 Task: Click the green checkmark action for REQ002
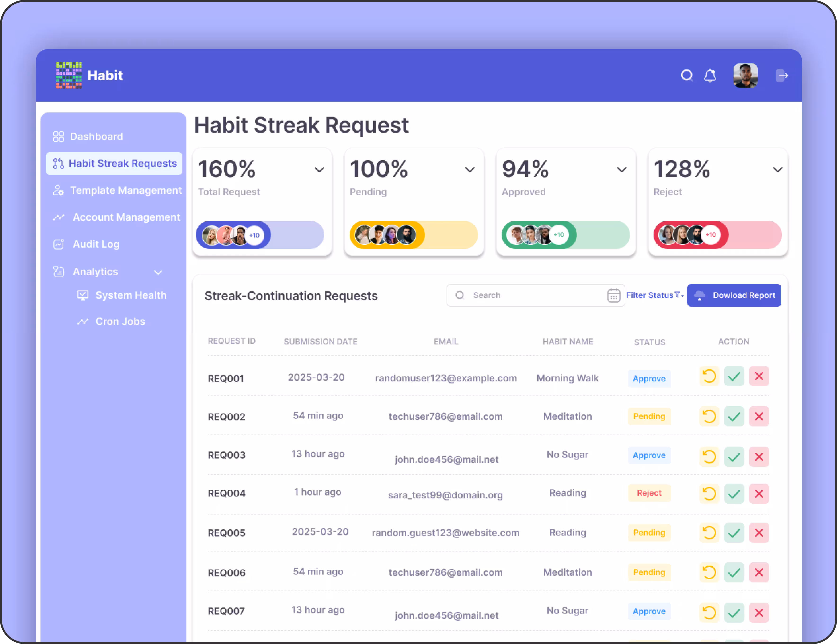734,416
